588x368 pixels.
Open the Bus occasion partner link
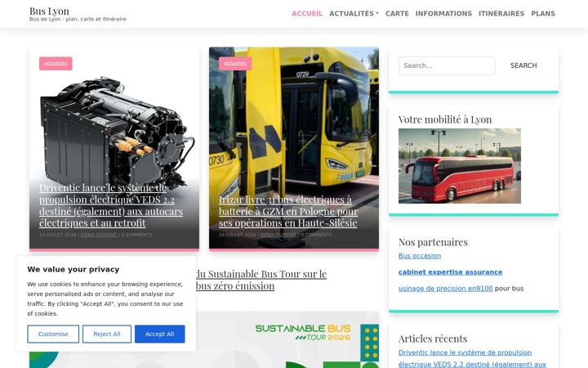point(420,256)
